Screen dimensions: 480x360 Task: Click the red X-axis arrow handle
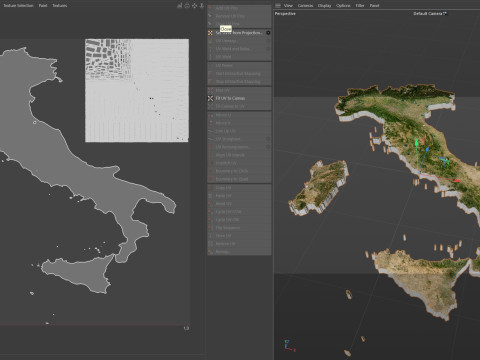458,180
